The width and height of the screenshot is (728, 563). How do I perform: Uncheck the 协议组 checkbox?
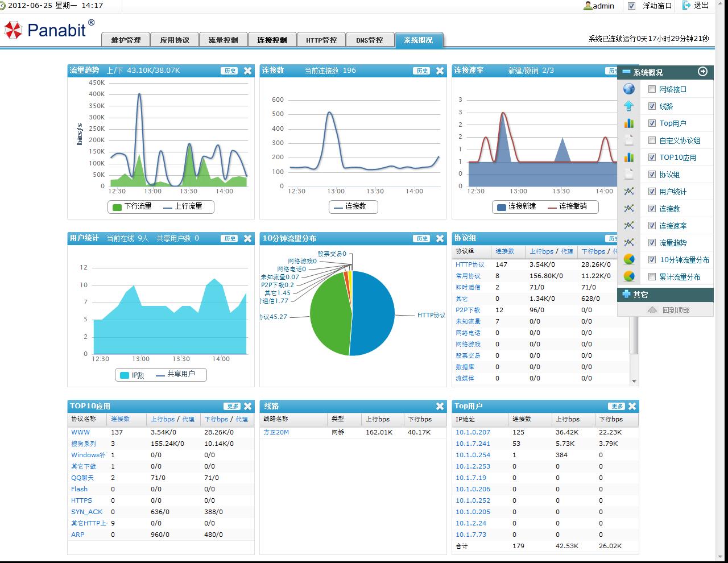pos(652,175)
